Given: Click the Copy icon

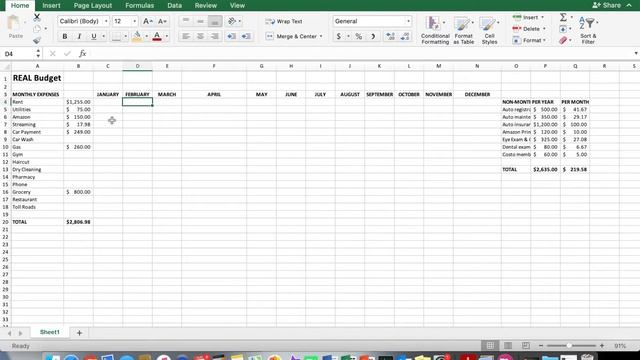Looking at the screenshot, I should tap(37, 29).
